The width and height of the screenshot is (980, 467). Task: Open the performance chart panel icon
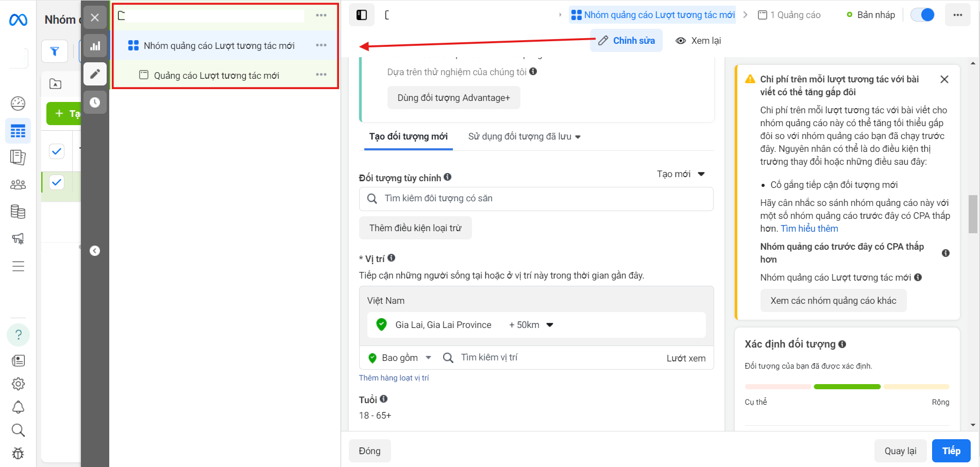click(95, 46)
